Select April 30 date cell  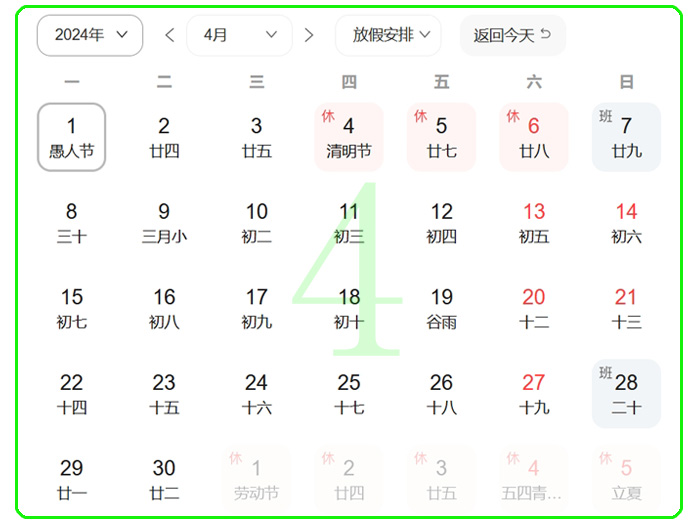point(164,478)
